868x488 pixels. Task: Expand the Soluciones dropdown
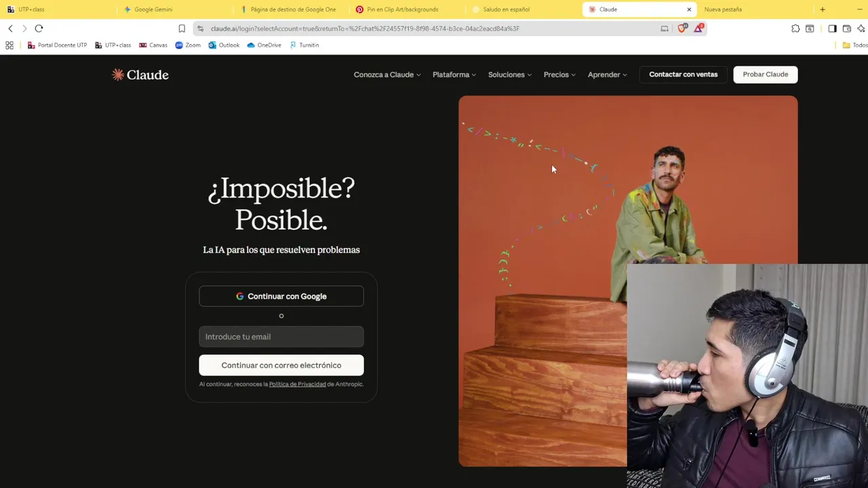pyautogui.click(x=510, y=75)
